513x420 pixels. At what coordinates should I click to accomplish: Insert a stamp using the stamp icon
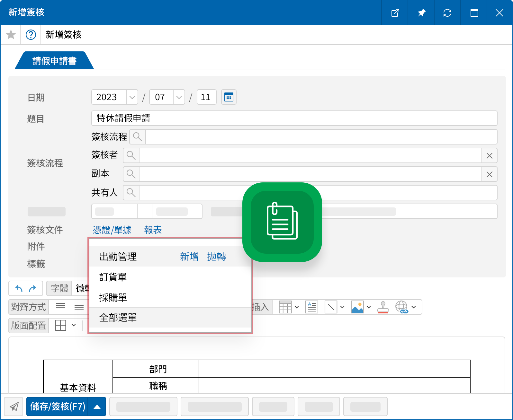tap(383, 307)
